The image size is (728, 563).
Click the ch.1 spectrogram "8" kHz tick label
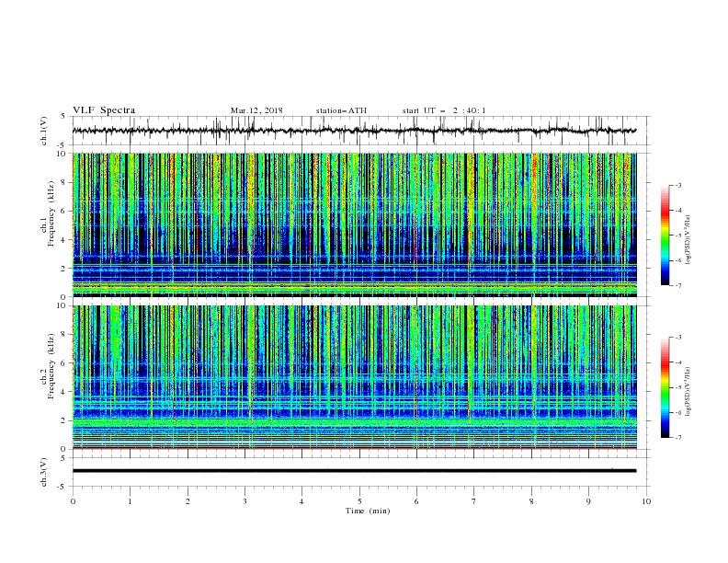tap(63, 182)
